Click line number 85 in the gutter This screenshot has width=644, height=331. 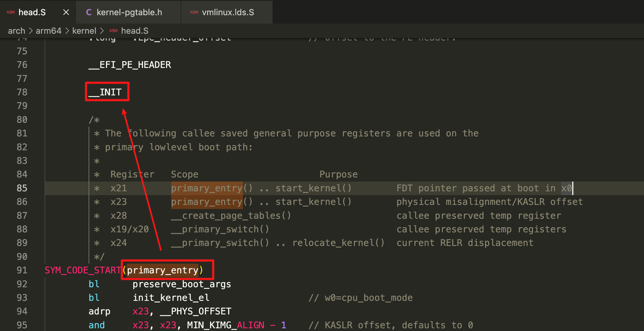click(x=22, y=188)
